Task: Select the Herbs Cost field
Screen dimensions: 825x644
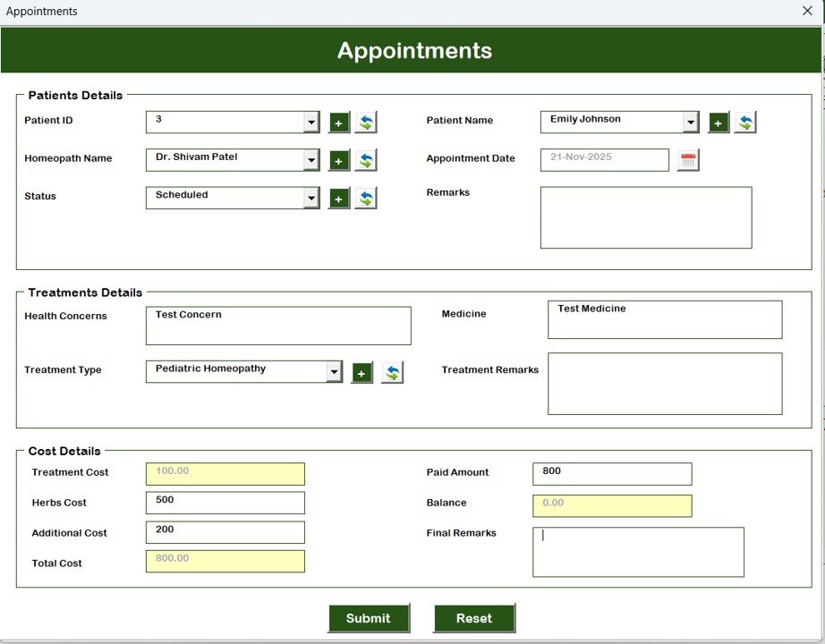Action: point(224,503)
